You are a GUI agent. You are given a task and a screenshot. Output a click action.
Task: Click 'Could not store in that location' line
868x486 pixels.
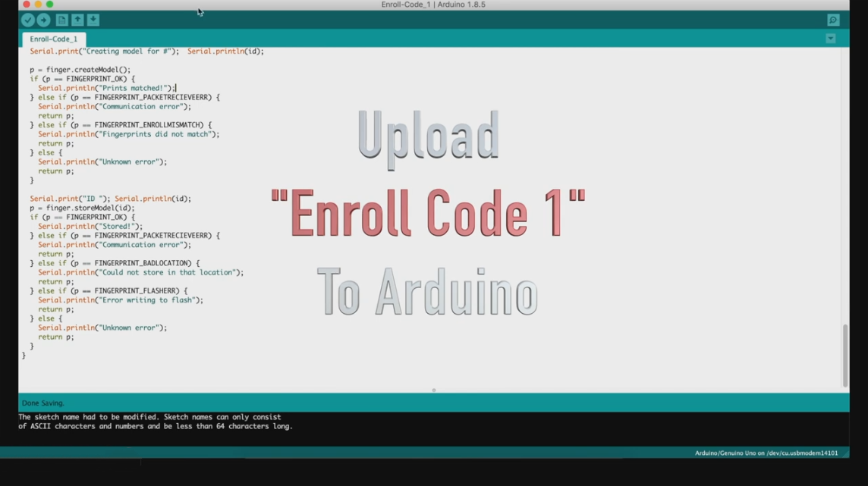pos(140,273)
